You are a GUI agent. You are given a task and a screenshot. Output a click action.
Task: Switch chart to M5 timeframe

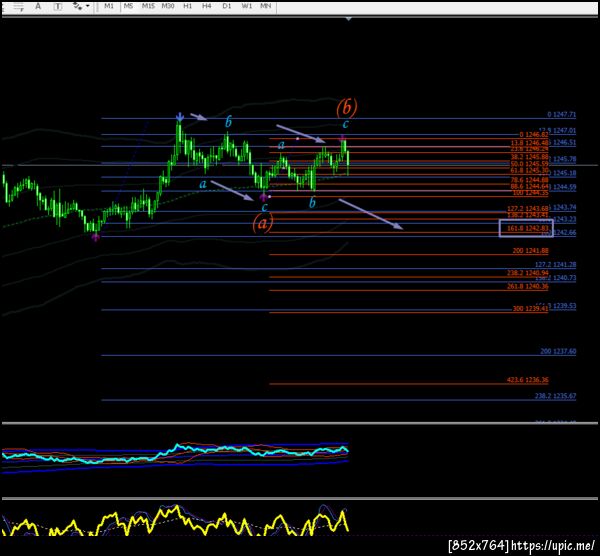point(128,6)
